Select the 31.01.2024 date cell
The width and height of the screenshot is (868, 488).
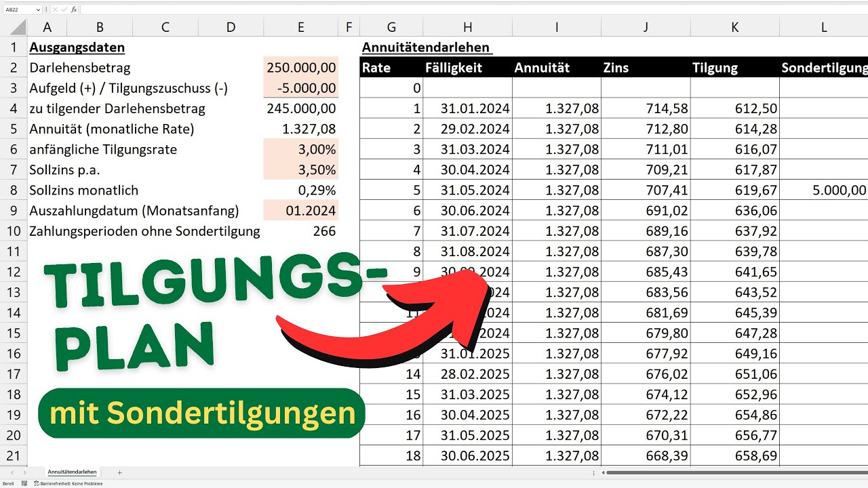(x=467, y=108)
